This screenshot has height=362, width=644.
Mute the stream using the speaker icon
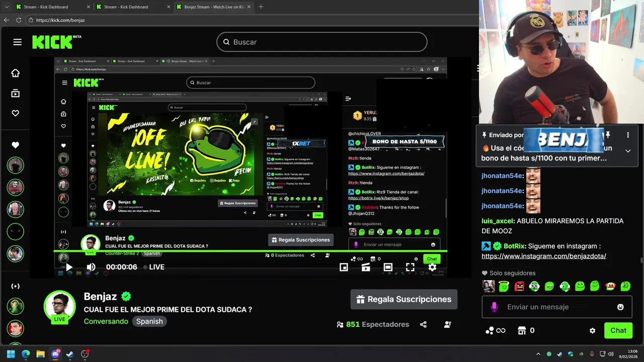[x=91, y=267]
